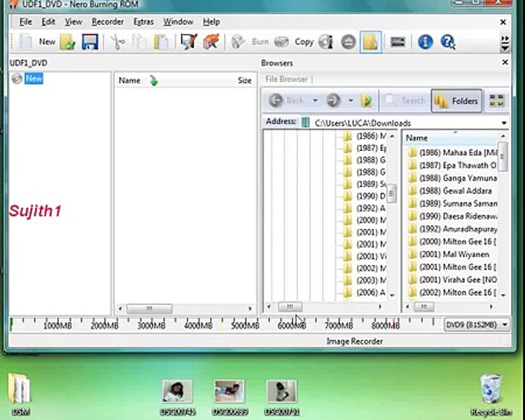Sort compilation by the Name column header
The height and width of the screenshot is (420, 525).
pos(129,80)
